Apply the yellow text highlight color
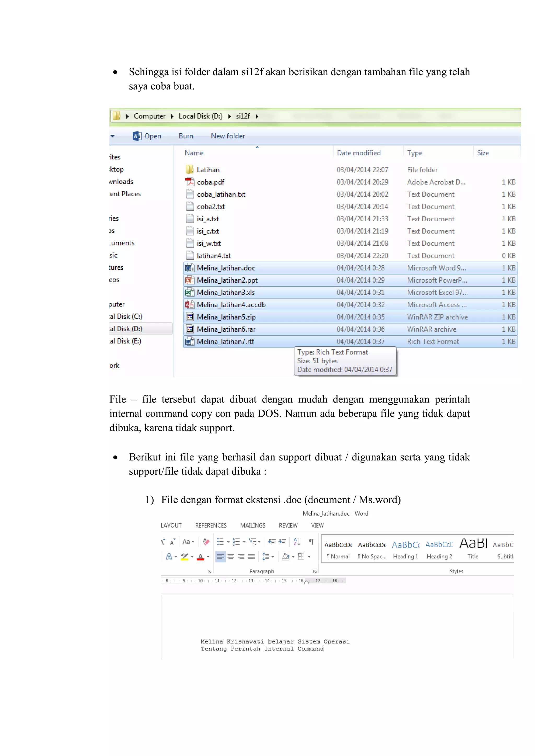This screenshot has height=756, width=535. click(184, 557)
